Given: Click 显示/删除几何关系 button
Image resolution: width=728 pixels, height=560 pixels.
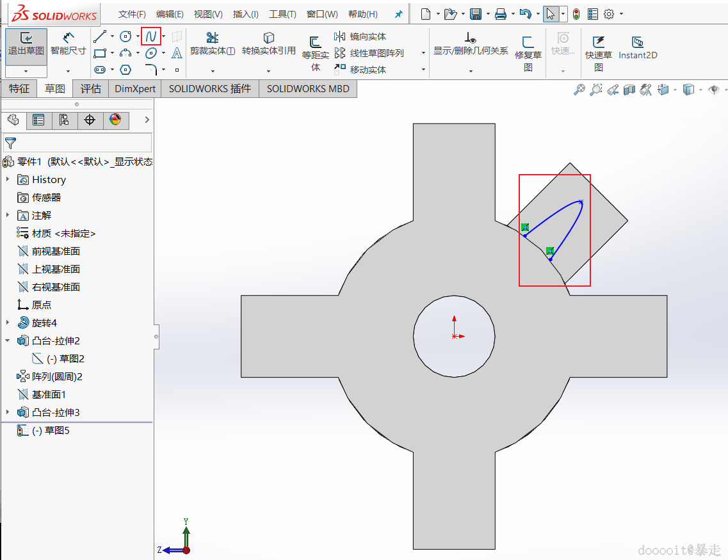Looking at the screenshot, I should 471,44.
